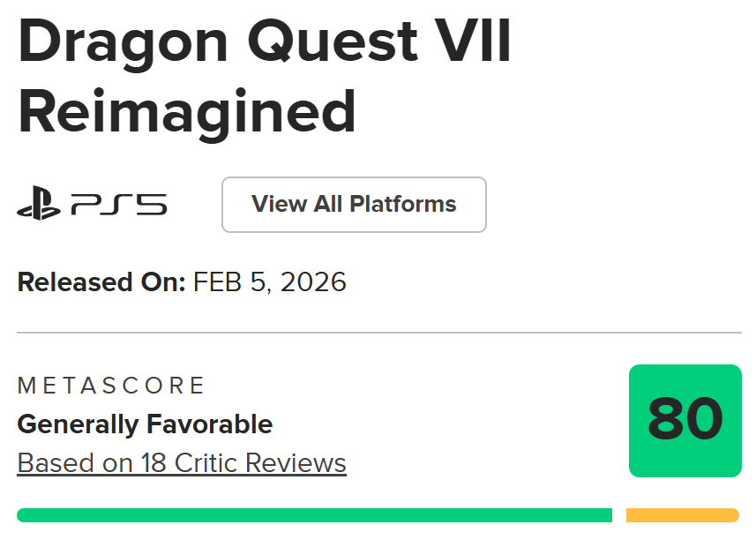This screenshot has height=540, width=756.
Task: Click the Released On label
Action: (x=101, y=282)
